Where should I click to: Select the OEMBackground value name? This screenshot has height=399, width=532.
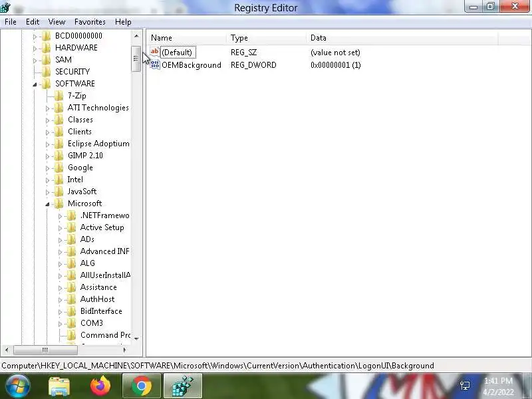tap(192, 65)
